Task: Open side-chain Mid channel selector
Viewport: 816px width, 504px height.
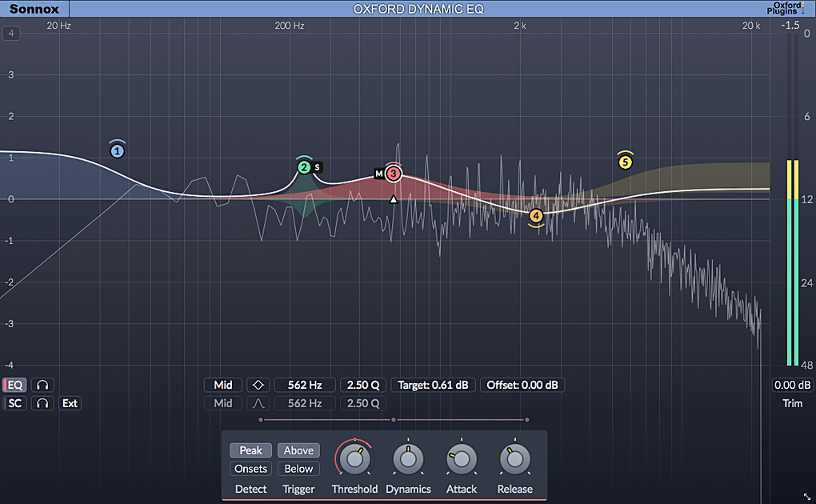Action: pyautogui.click(x=222, y=403)
